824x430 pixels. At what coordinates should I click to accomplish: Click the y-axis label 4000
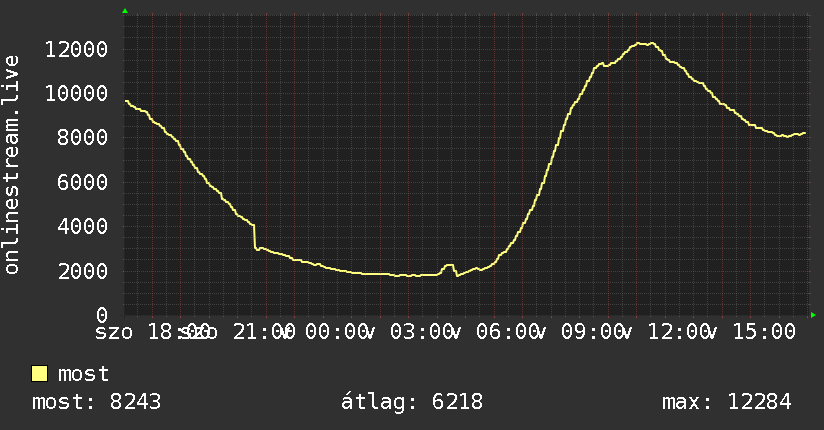pos(83,227)
